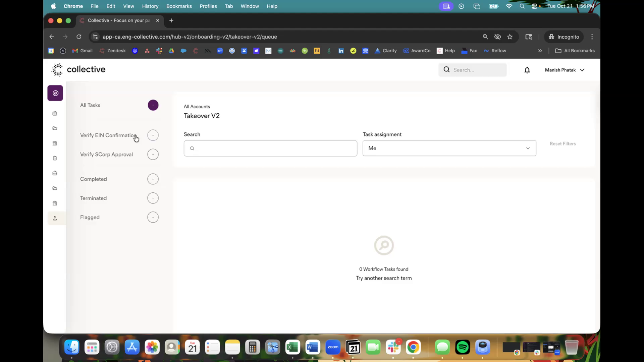Open a new browser tab
This screenshot has width=644, height=362.
click(x=171, y=20)
